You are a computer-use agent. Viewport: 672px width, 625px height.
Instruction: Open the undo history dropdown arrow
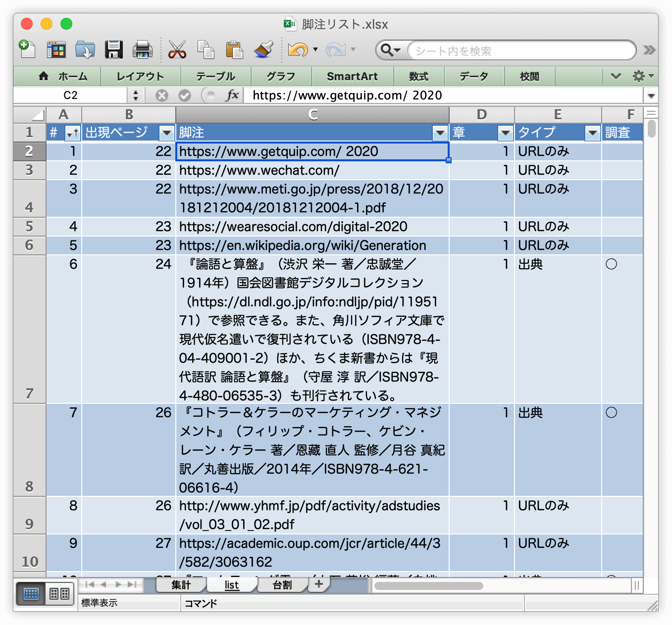pos(315,49)
